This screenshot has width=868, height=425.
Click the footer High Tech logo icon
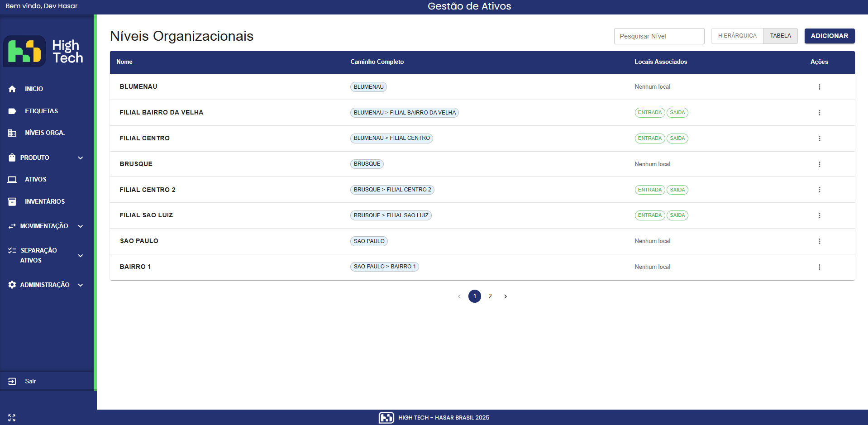pyautogui.click(x=386, y=418)
